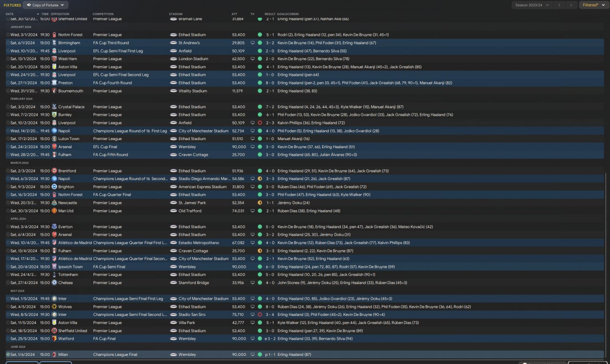
Task: Toggle the selection circle for the Preston fixture
Action: tap(8, 83)
